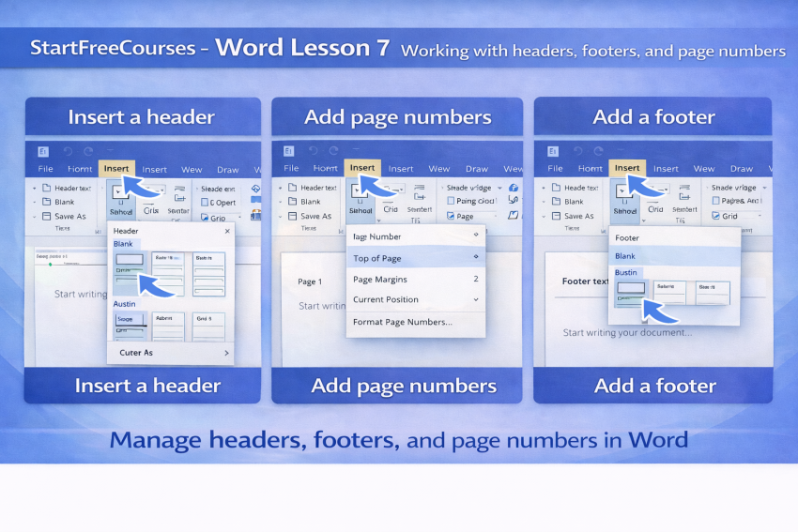Click the Redo arrow in the Insert a header panel
The width and height of the screenshot is (798, 532).
[88, 151]
